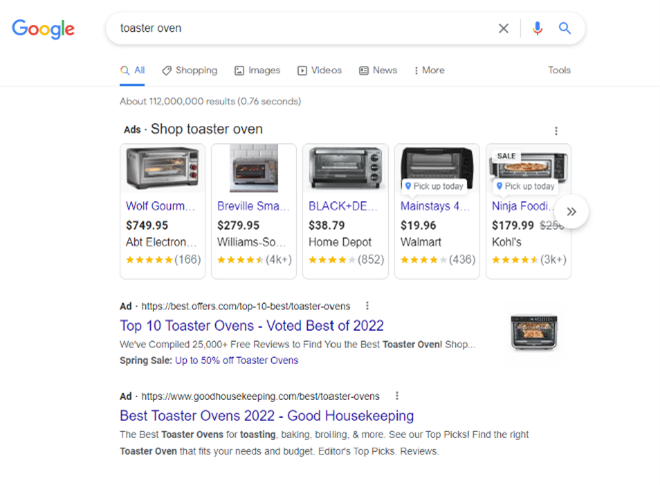Open the three-dot menu next to the best.offers.com ad
This screenshot has width=660, height=485.
coord(367,305)
